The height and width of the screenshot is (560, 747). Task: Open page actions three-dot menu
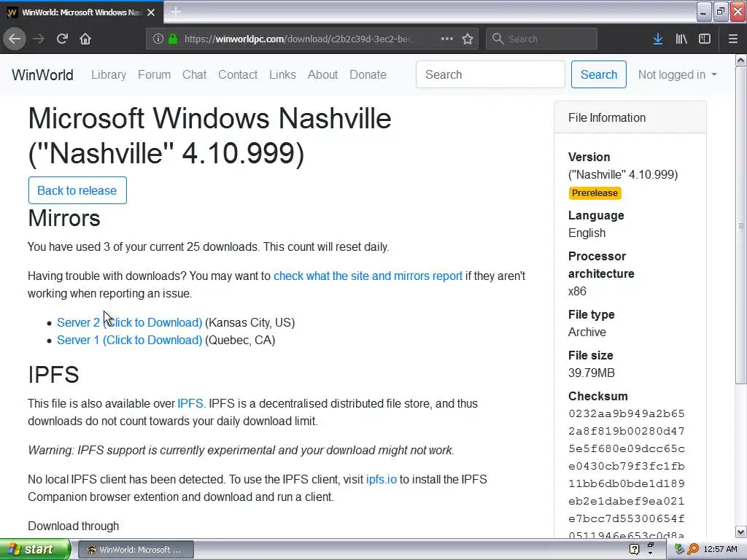click(447, 39)
